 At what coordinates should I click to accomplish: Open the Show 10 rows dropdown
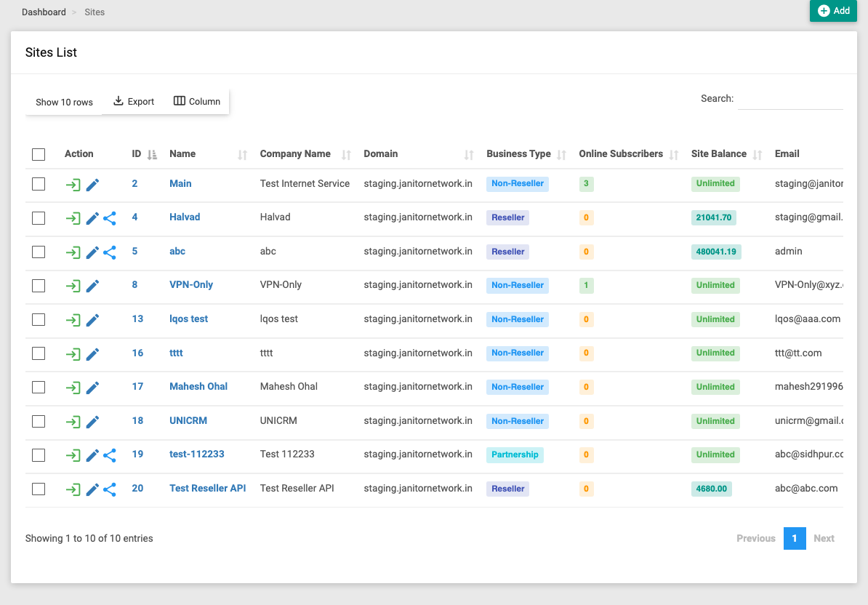[x=64, y=102]
